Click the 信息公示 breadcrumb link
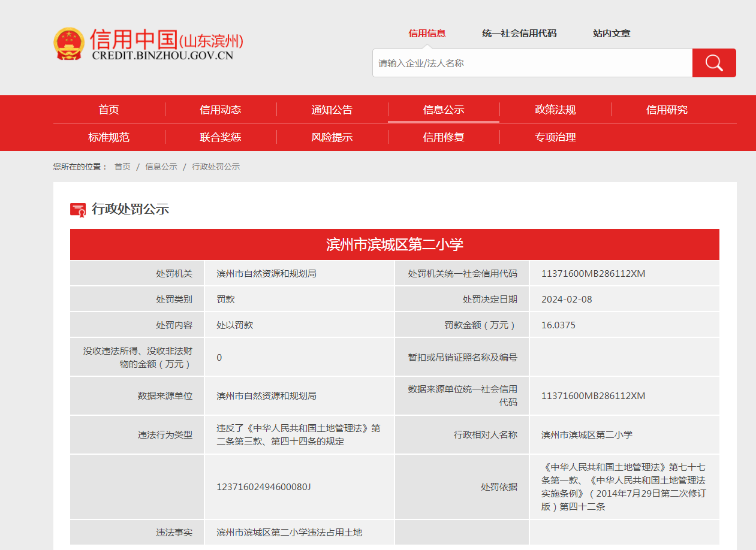The height and width of the screenshot is (550, 756). 161,167
